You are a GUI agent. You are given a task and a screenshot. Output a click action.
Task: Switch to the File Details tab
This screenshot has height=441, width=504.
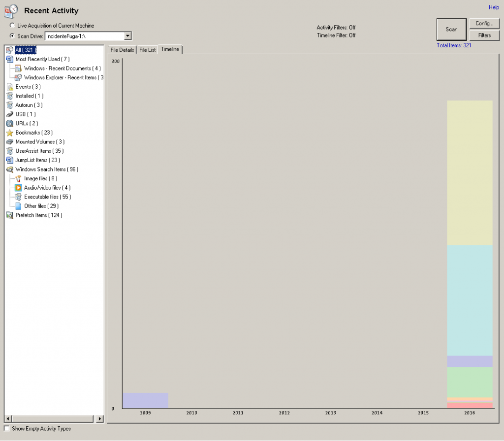(122, 50)
